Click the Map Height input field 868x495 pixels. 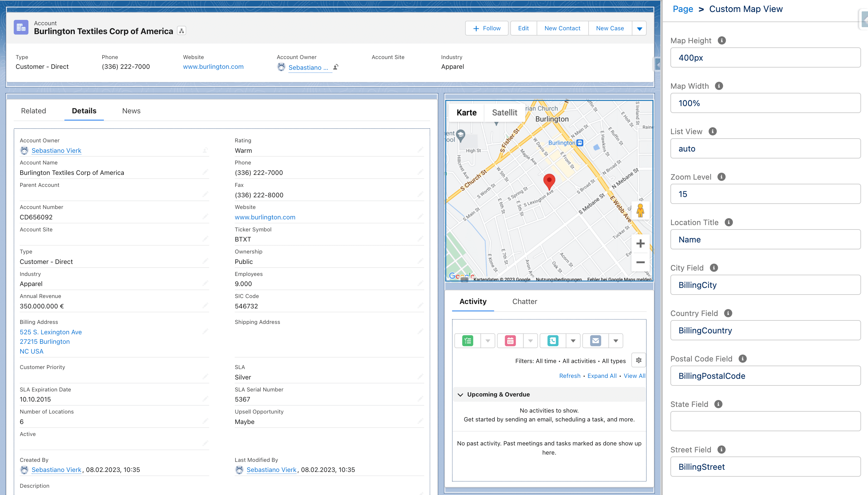pyautogui.click(x=765, y=57)
